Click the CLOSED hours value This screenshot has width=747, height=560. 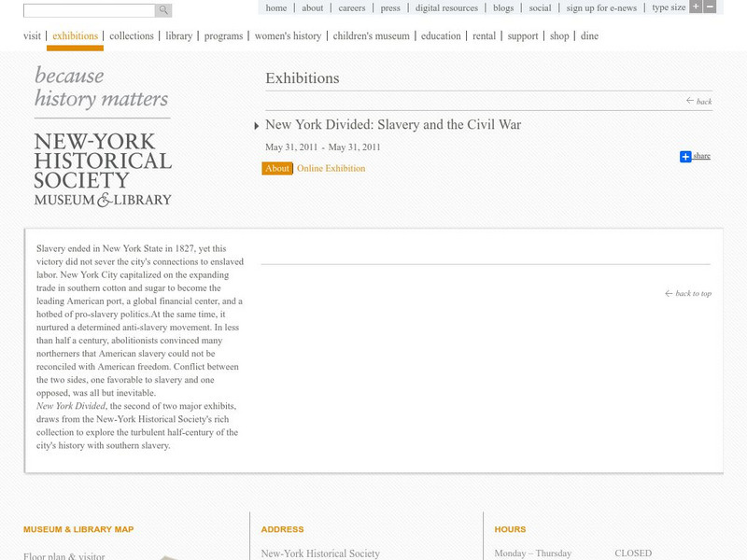[x=633, y=553]
